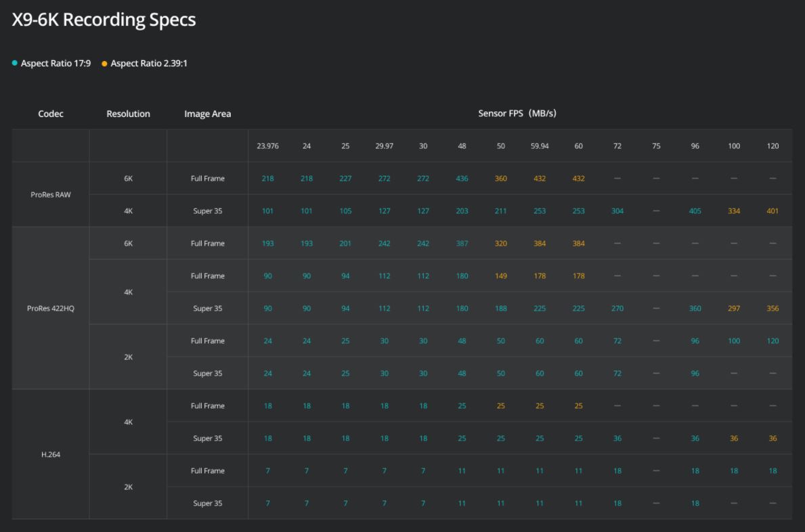The height and width of the screenshot is (532, 805).
Task: Select the 59.94 frame rate column header
Action: tap(540, 146)
